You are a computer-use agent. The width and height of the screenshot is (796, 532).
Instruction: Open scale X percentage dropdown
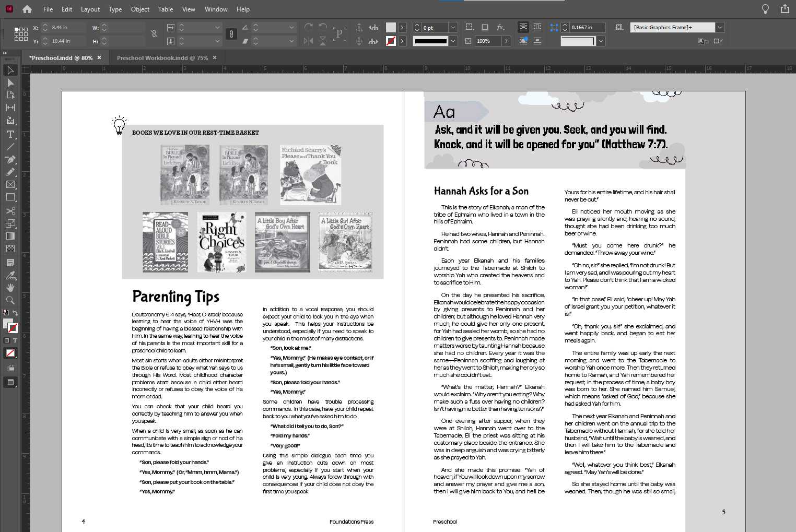217,27
